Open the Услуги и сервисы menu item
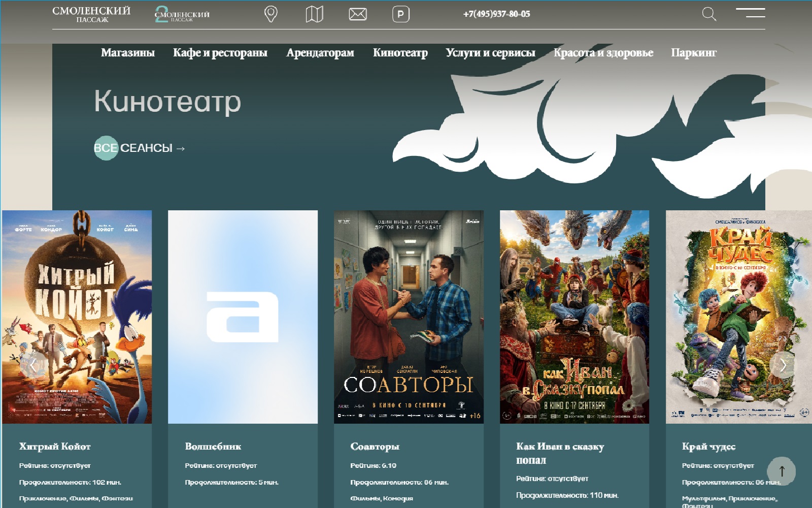812x508 pixels. point(491,53)
